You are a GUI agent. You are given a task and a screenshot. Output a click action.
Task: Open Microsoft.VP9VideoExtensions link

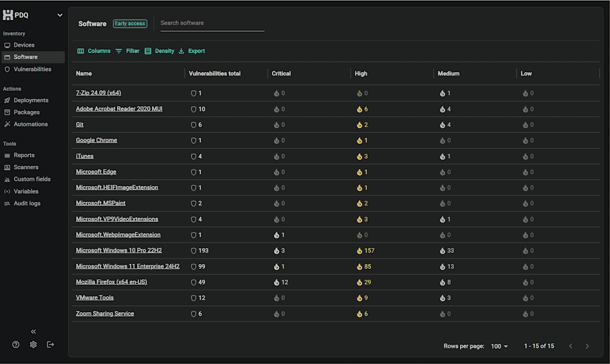[x=117, y=219]
